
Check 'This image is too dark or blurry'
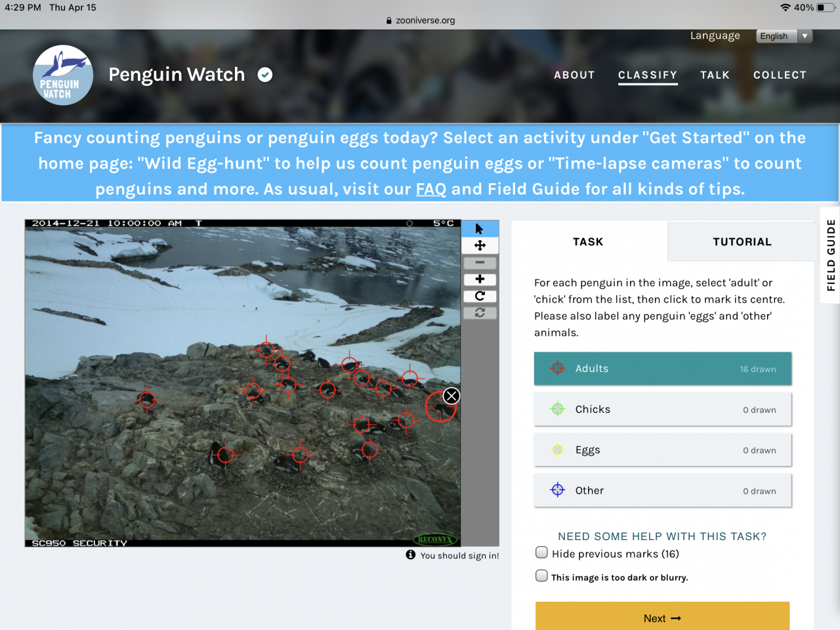point(541,576)
